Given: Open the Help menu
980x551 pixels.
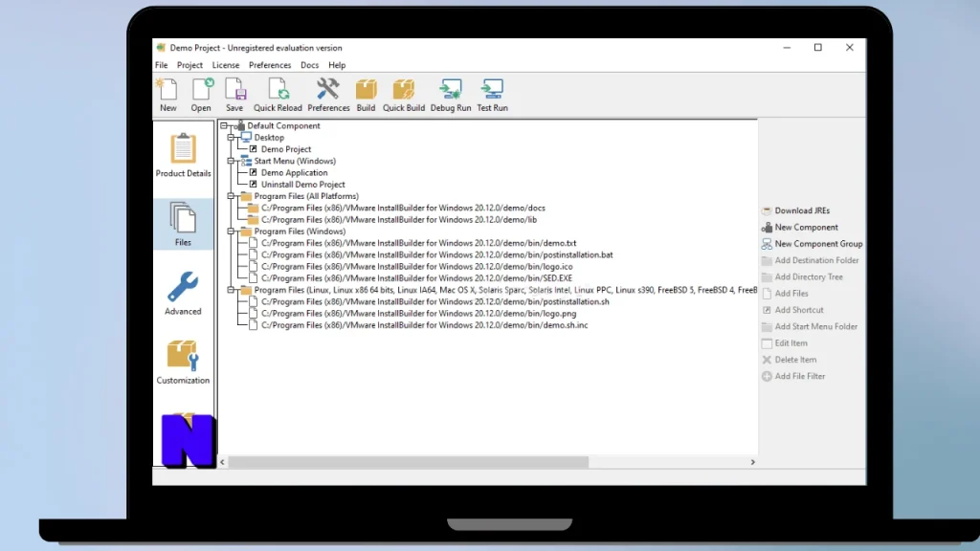Looking at the screenshot, I should point(337,65).
